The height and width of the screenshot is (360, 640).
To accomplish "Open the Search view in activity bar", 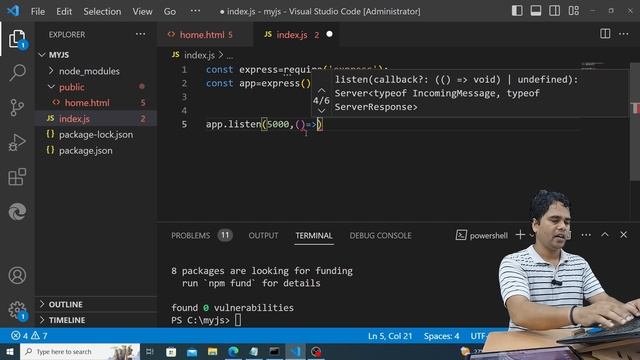I will [x=17, y=73].
